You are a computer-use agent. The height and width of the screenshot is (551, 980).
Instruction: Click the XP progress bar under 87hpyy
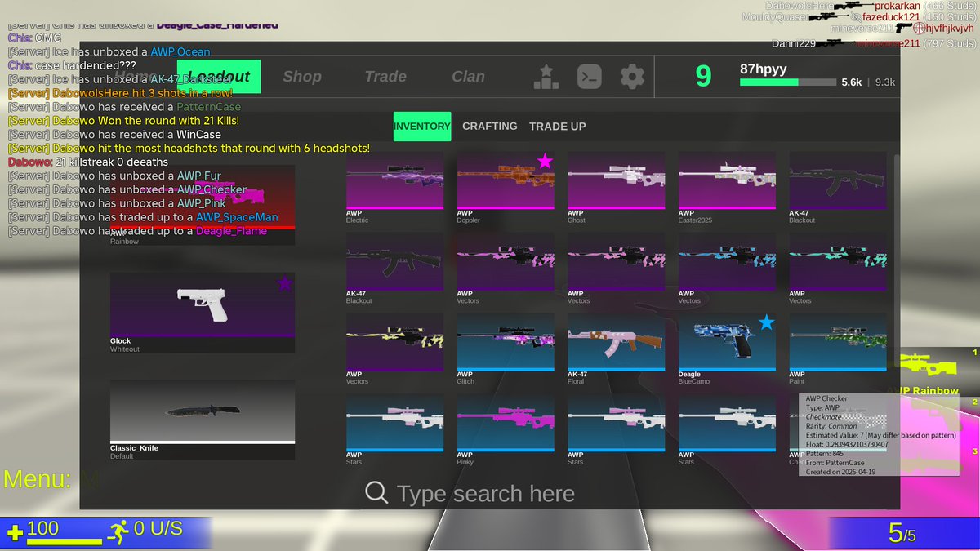787,82
